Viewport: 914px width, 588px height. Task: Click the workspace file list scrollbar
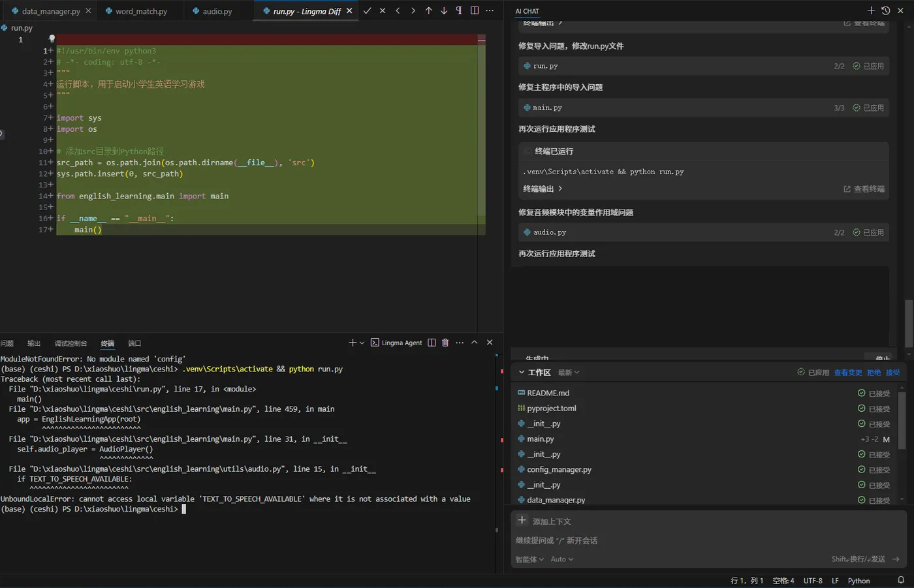click(902, 421)
